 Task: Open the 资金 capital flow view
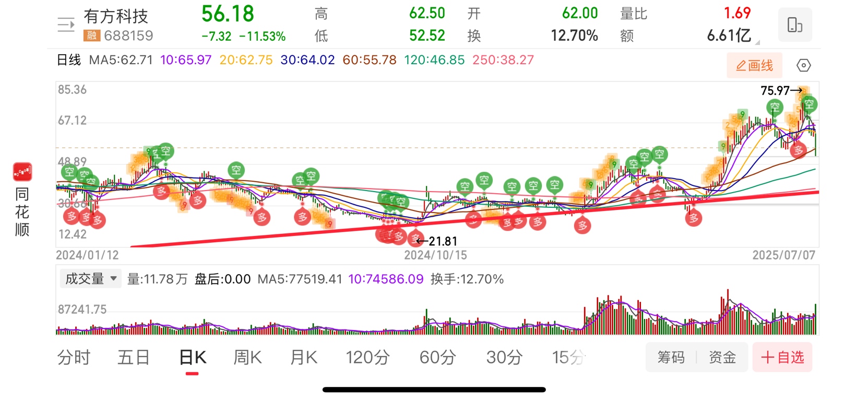(722, 357)
